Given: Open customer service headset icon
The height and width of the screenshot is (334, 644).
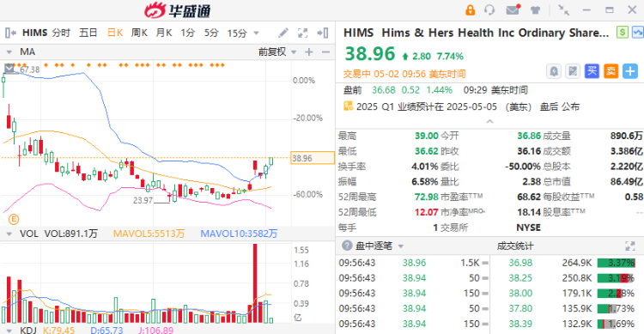Looking at the screenshot, I should (489, 9).
